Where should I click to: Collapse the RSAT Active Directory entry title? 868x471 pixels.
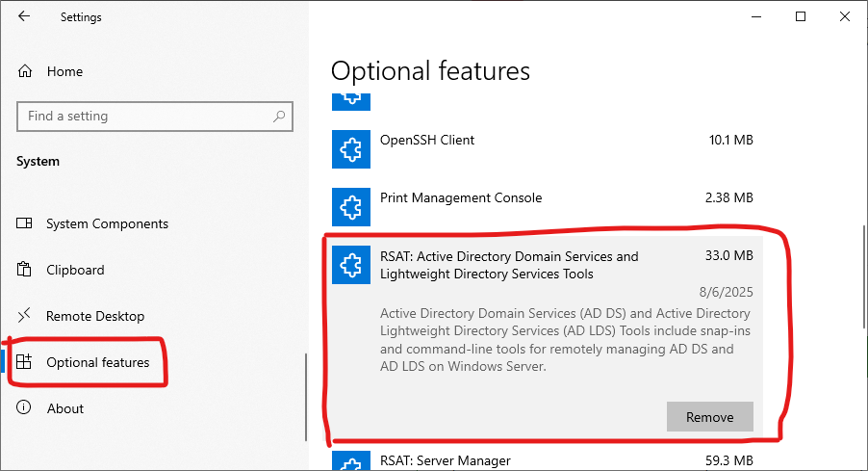coord(509,265)
